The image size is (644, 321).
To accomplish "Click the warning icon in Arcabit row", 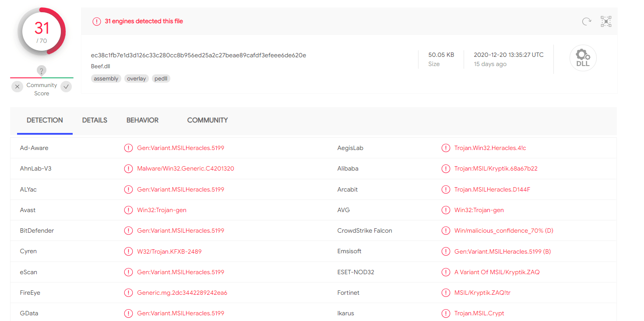I will pos(446,189).
